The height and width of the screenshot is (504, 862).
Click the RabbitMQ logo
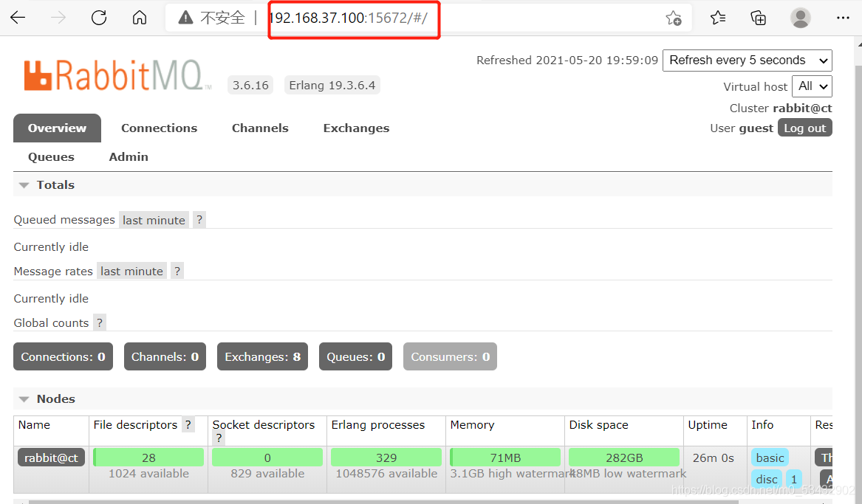pyautogui.click(x=117, y=75)
